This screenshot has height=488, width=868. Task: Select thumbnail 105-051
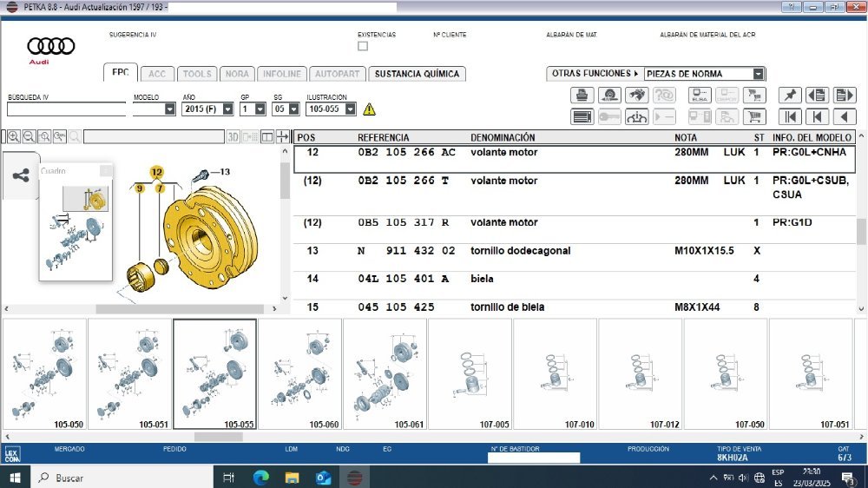click(130, 374)
